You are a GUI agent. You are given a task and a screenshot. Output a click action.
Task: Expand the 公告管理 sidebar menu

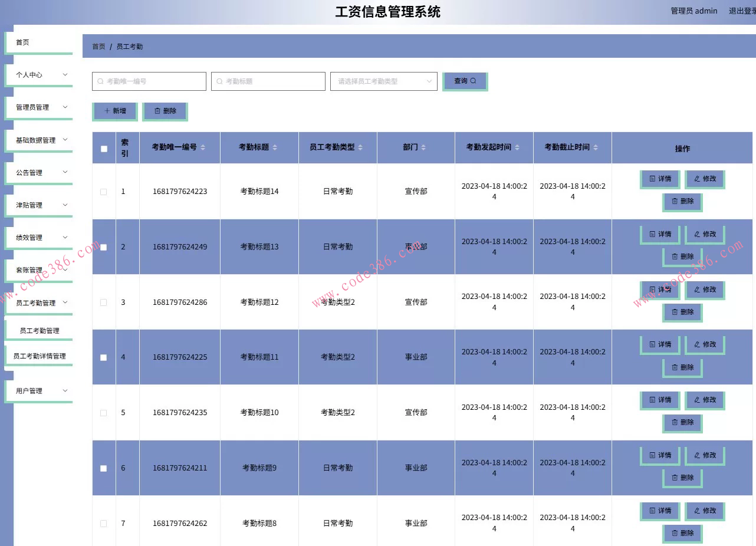pyautogui.click(x=39, y=172)
